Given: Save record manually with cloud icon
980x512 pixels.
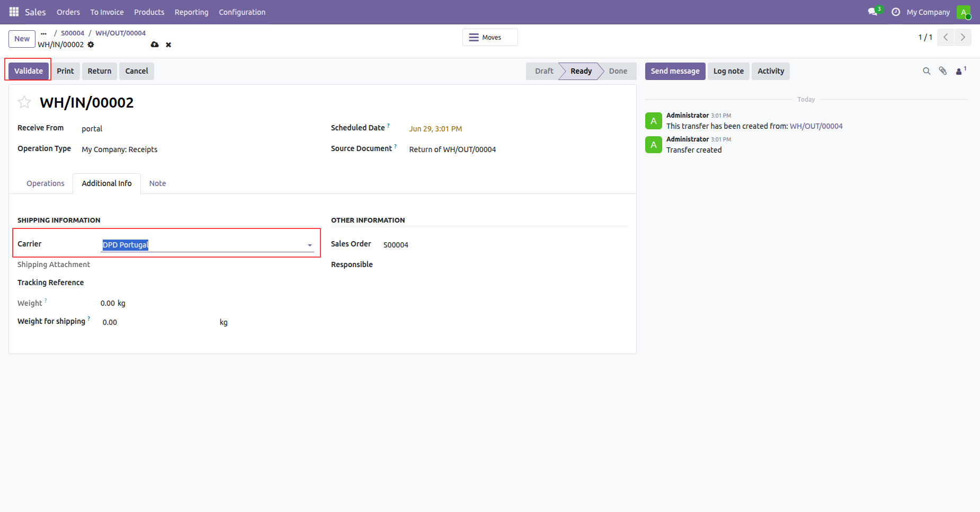Looking at the screenshot, I should [x=155, y=45].
